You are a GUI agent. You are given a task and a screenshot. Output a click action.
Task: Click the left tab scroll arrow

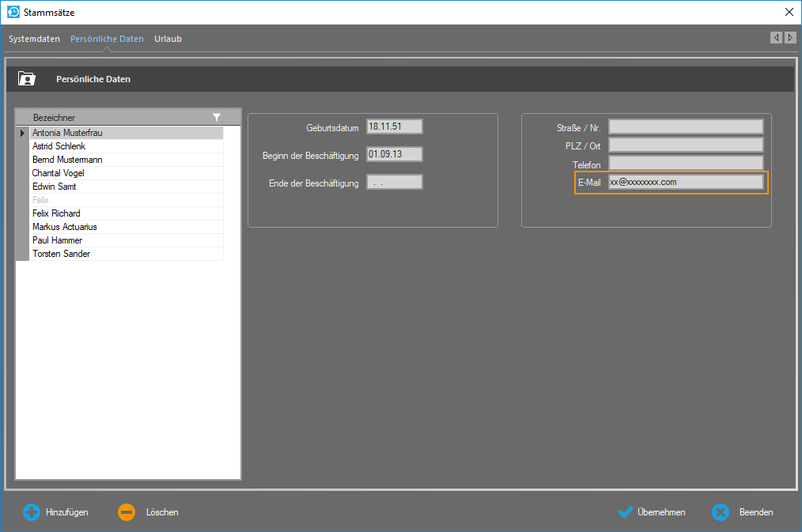777,38
